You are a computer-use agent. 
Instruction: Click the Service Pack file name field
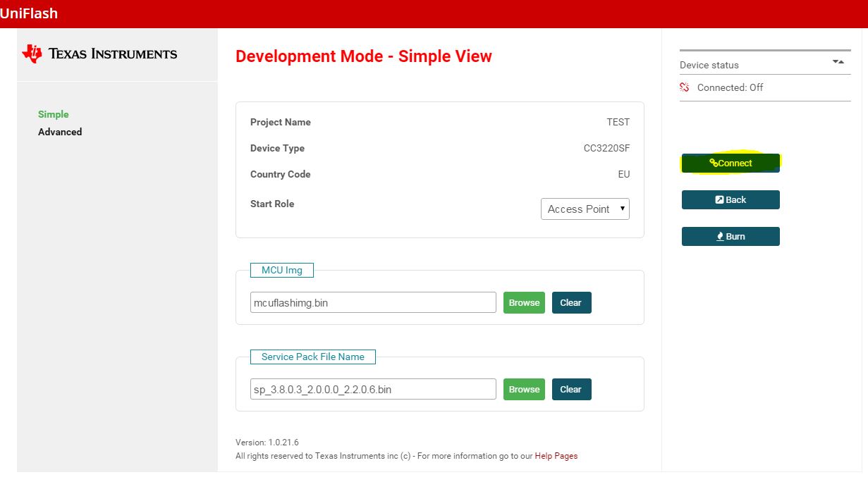coord(373,389)
